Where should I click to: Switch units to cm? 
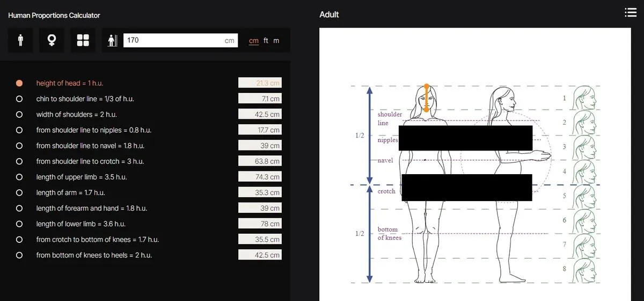(x=254, y=41)
